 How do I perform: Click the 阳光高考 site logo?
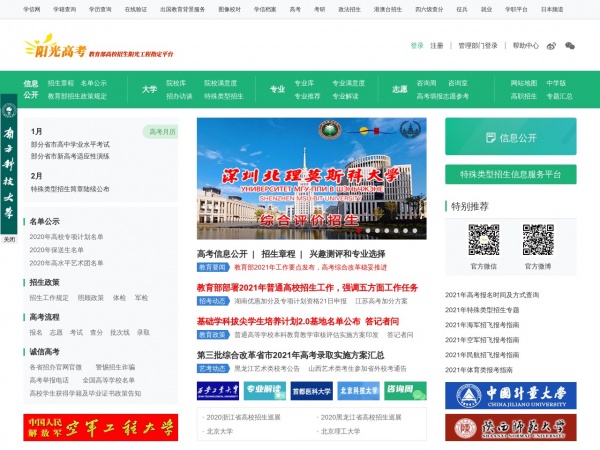point(54,45)
